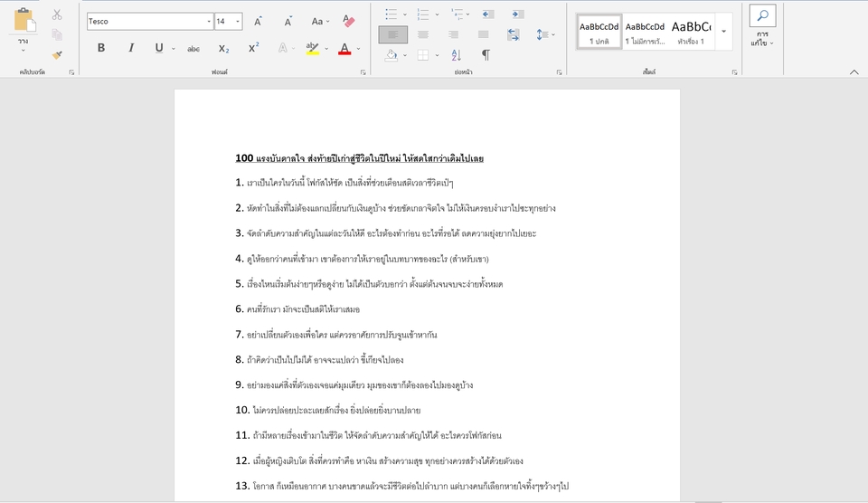Image resolution: width=868 pixels, height=503 pixels.
Task: Open the Font dialog launcher
Action: [363, 72]
